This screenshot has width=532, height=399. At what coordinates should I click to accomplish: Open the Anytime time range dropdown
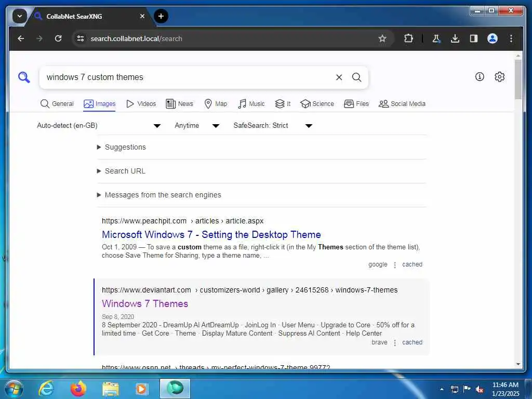[197, 126]
